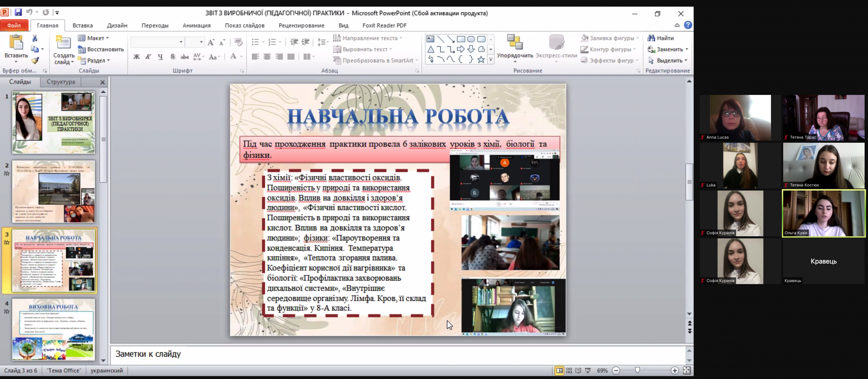Select slide 4 thumbnail ВИХОВНА РОБОТА

pos(53,329)
